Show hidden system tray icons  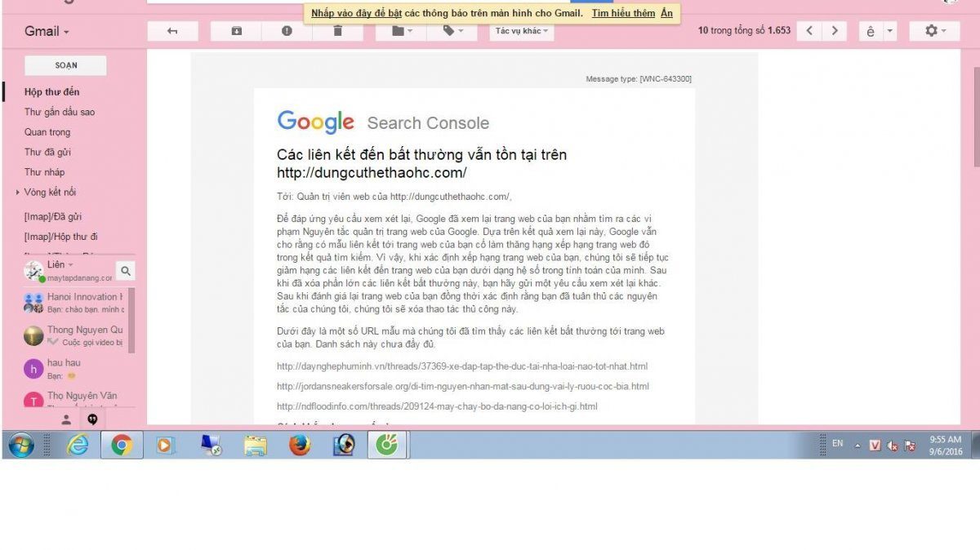[x=857, y=446]
